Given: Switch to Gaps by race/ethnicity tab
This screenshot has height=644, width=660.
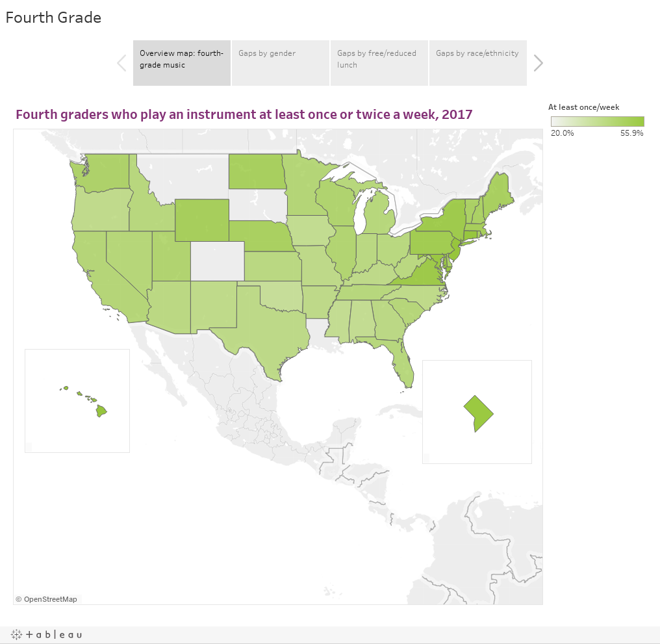Looking at the screenshot, I should 477,63.
